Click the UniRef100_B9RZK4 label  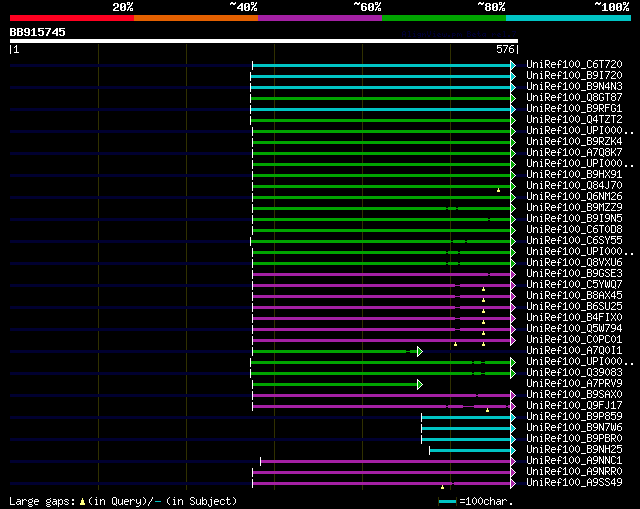[x=574, y=142]
